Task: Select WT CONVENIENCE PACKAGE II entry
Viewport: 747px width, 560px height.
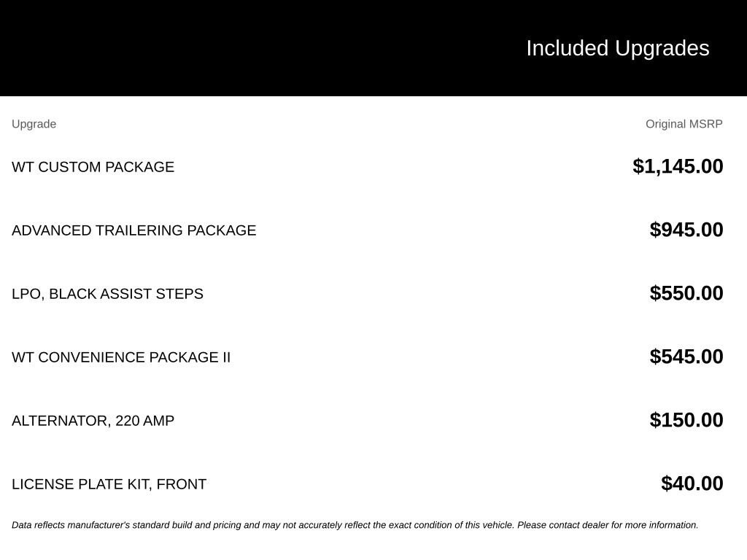Action: coord(121,357)
